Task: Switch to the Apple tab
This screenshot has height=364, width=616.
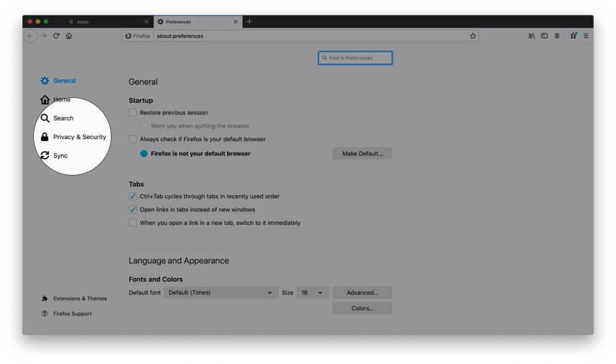Action: [x=108, y=22]
